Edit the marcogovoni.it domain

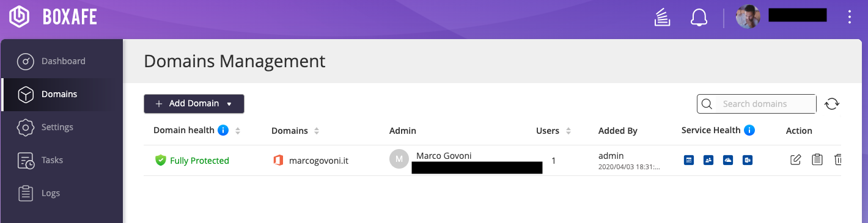pos(796,160)
